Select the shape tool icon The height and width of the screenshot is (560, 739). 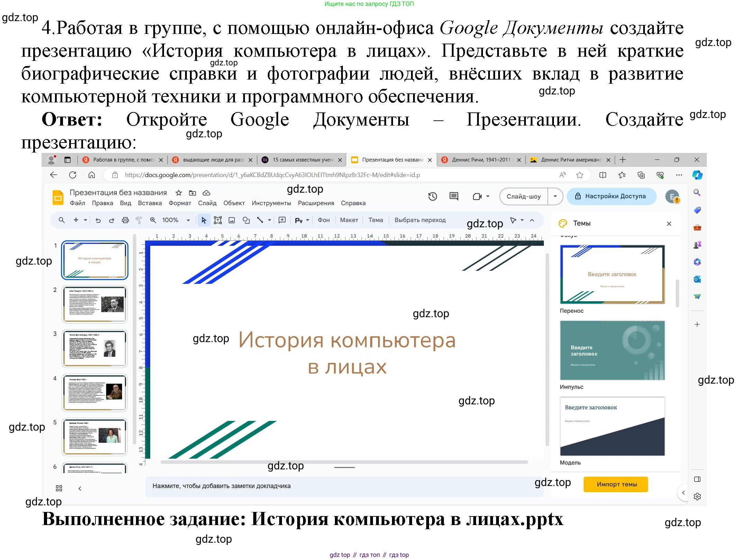pyautogui.click(x=246, y=220)
